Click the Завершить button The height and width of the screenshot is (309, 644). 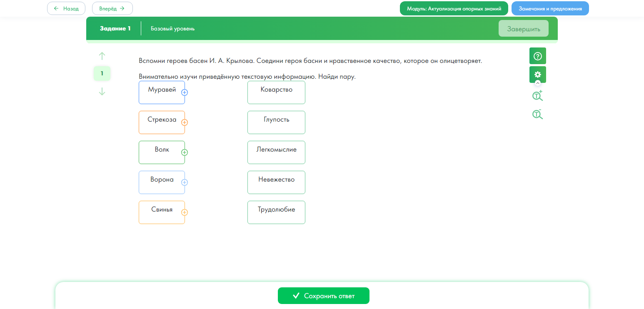click(523, 29)
